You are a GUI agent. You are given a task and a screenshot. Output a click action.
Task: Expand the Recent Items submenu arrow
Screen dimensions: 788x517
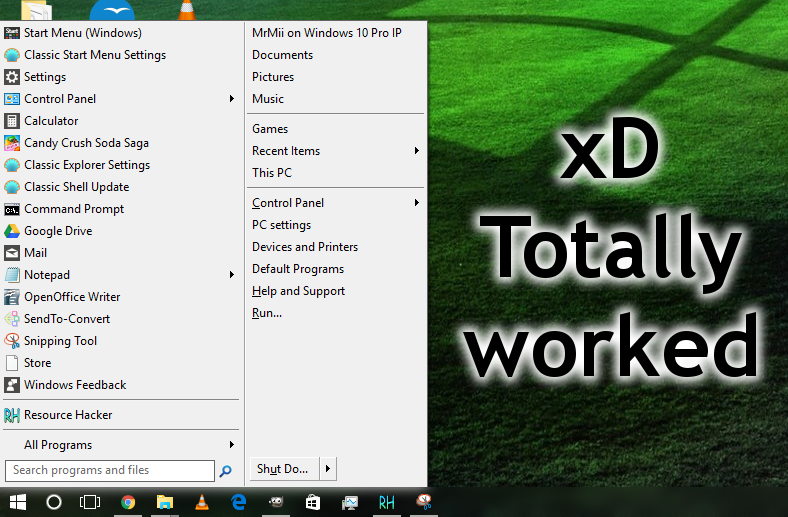(417, 150)
